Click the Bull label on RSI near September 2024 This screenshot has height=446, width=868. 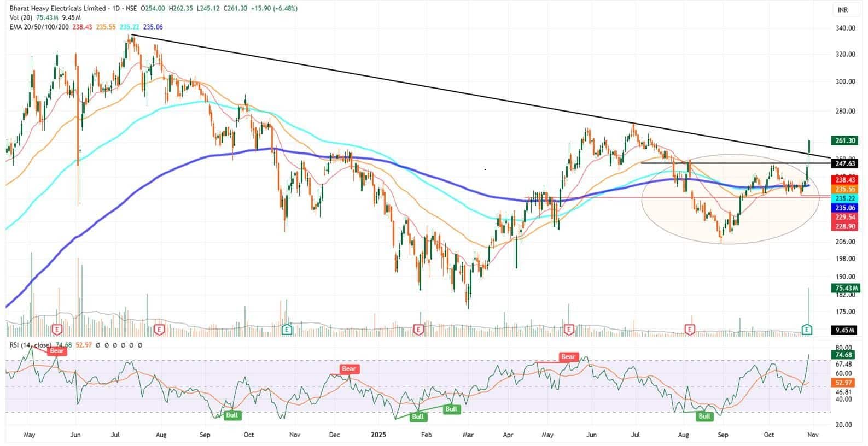[232, 415]
